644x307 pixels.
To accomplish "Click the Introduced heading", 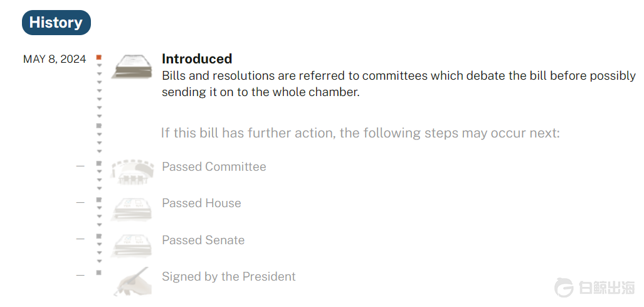I will coord(197,59).
